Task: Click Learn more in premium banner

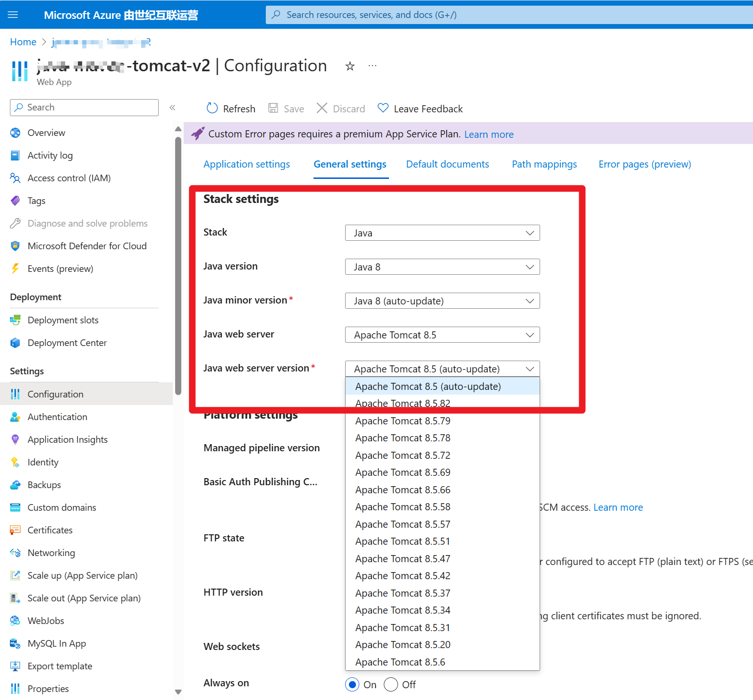Action: tap(489, 135)
